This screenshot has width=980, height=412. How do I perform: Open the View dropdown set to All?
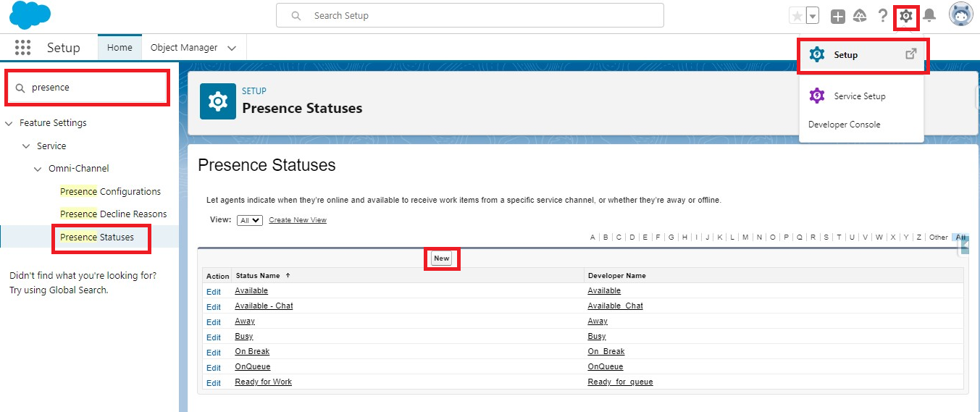[x=250, y=220]
